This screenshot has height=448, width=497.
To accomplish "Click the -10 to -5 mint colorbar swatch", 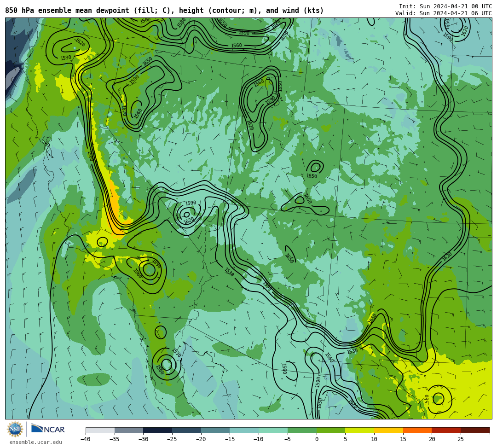I will [273, 430].
